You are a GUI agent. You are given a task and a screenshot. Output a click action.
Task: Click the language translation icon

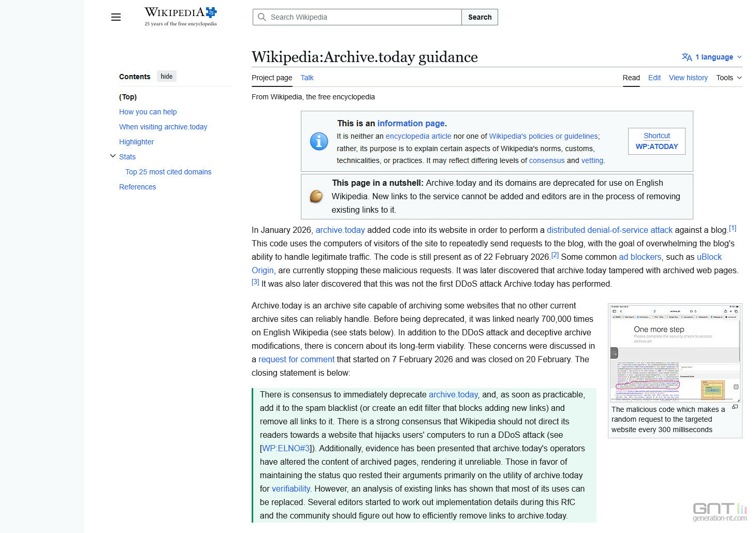click(x=687, y=57)
